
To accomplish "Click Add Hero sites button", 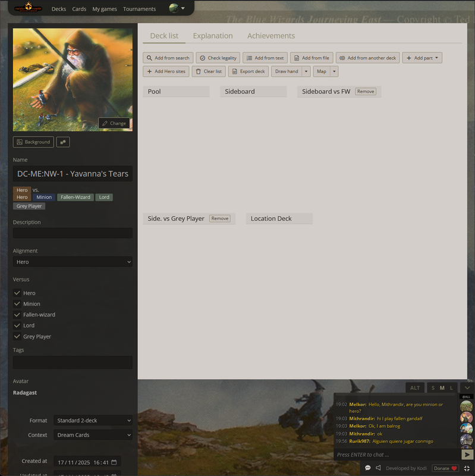I will (x=166, y=71).
